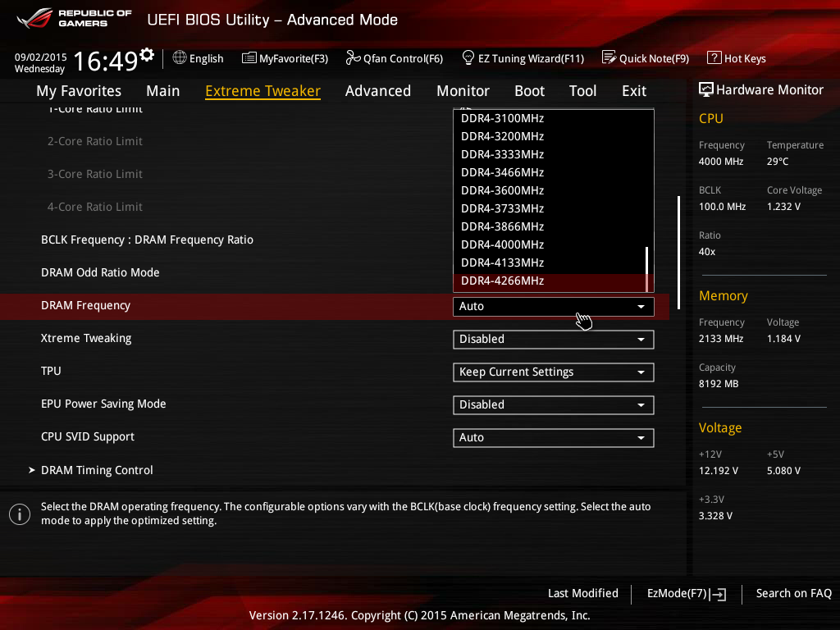Click the Quick Note pencil icon

point(609,57)
